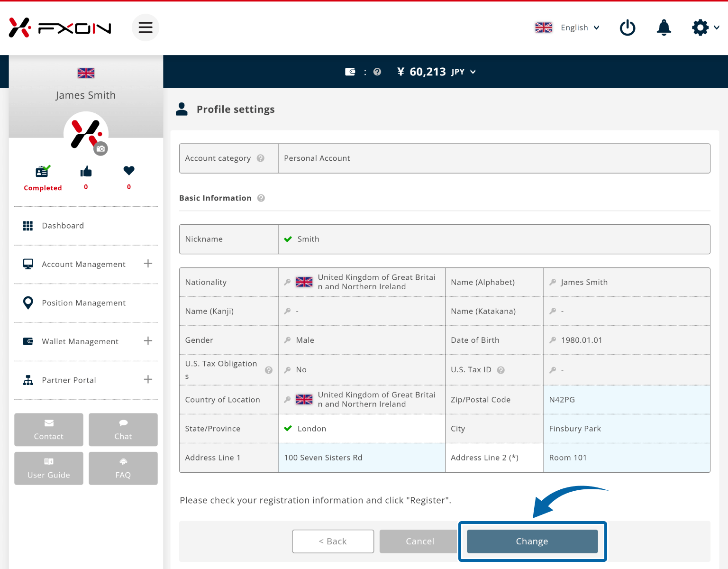
Task: Go to Position Management
Action: [83, 303]
